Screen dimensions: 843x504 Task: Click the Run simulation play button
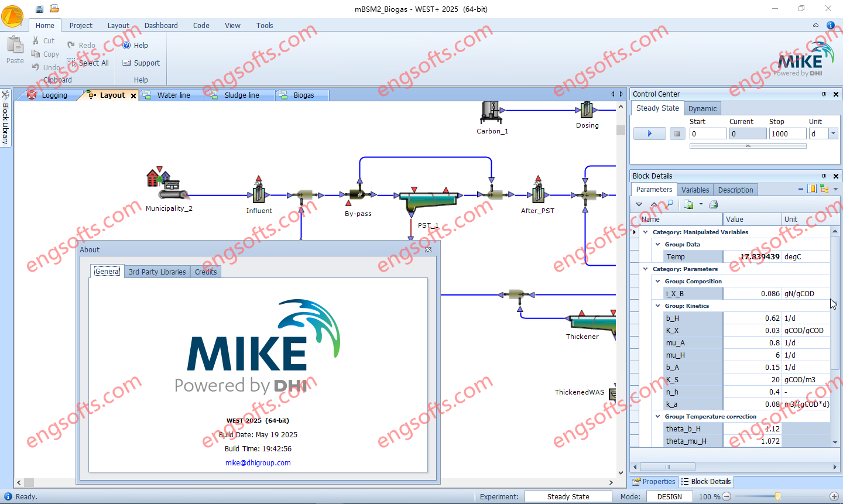pos(650,133)
